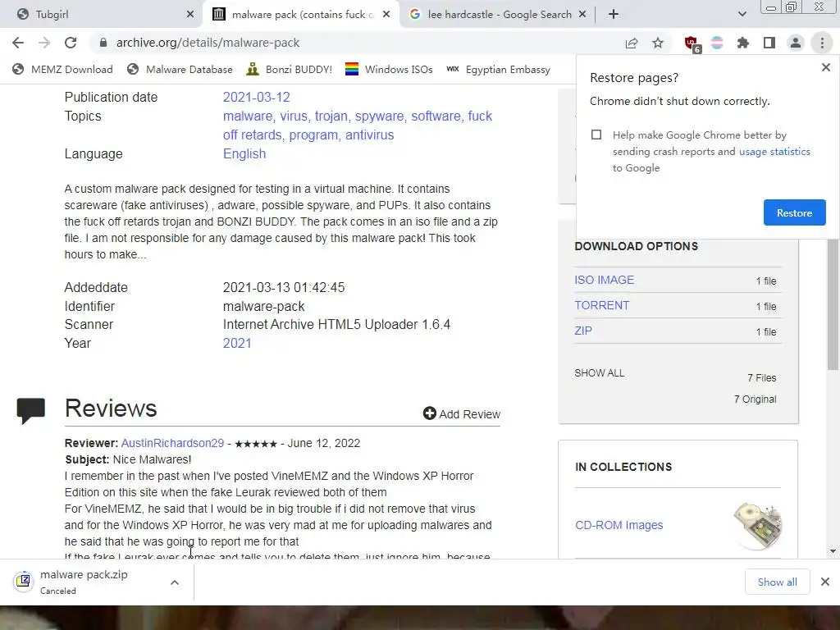Open Chrome three-dot menu
Screen dimensions: 840x630
(x=822, y=43)
